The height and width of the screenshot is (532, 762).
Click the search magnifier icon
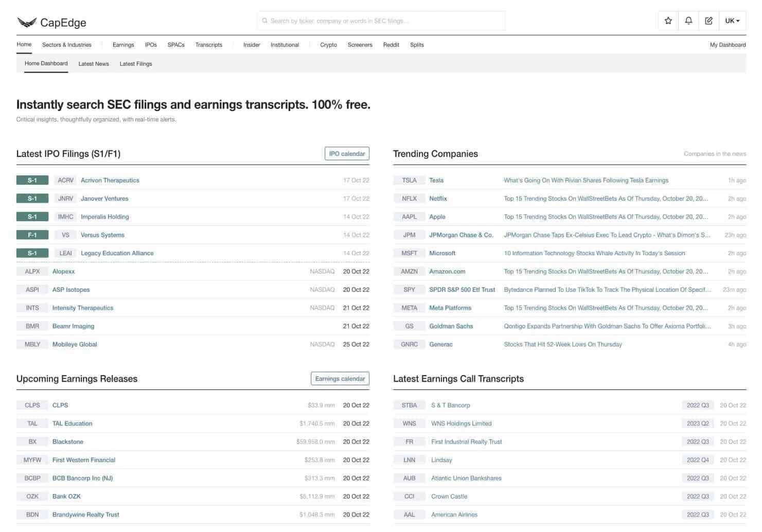pyautogui.click(x=265, y=21)
